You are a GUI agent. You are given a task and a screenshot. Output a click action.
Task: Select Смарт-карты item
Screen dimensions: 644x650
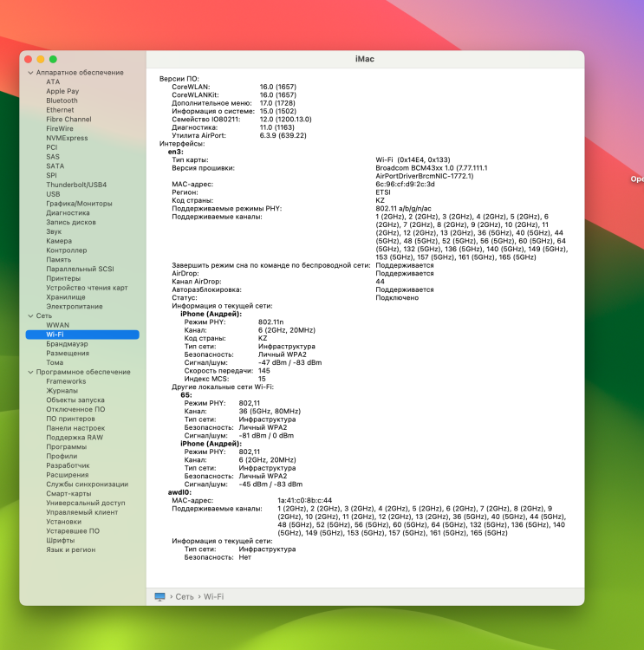point(68,494)
